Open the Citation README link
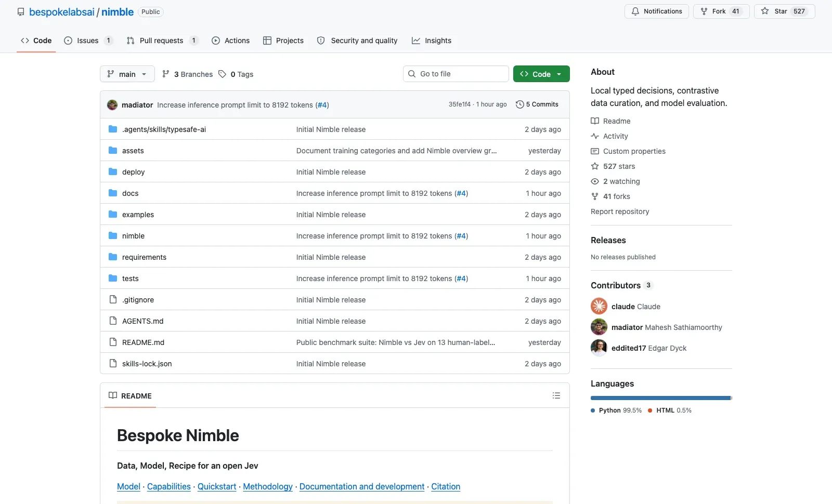This screenshot has width=832, height=504. pyautogui.click(x=446, y=487)
